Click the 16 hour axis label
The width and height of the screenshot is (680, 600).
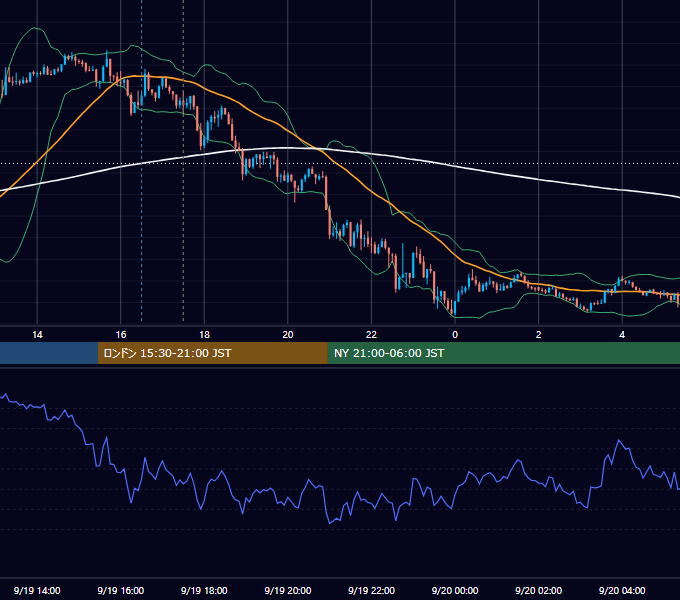tap(121, 335)
